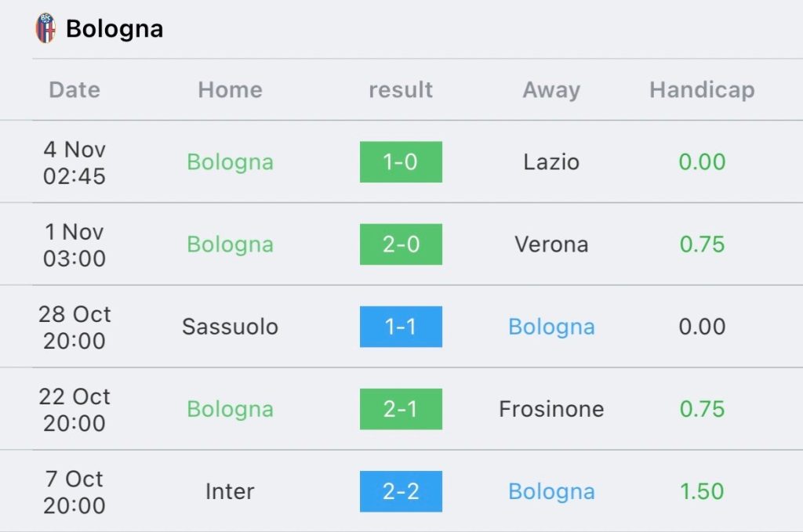
Task: Click the Away column header
Action: (x=551, y=91)
